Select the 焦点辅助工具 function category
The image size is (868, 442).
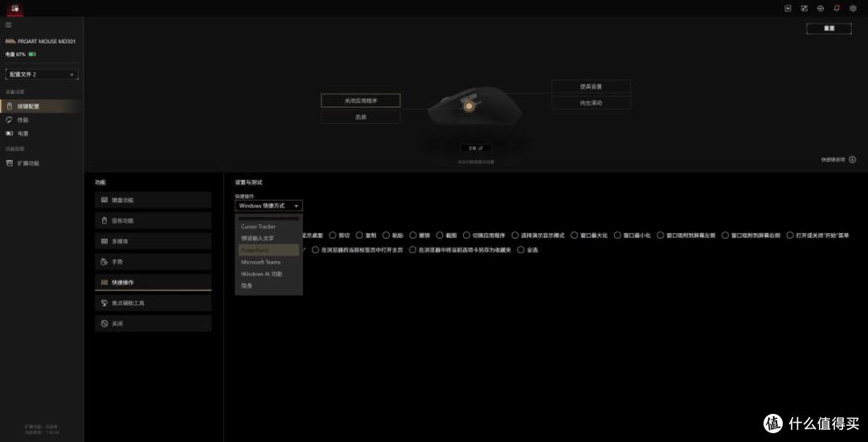click(x=153, y=303)
